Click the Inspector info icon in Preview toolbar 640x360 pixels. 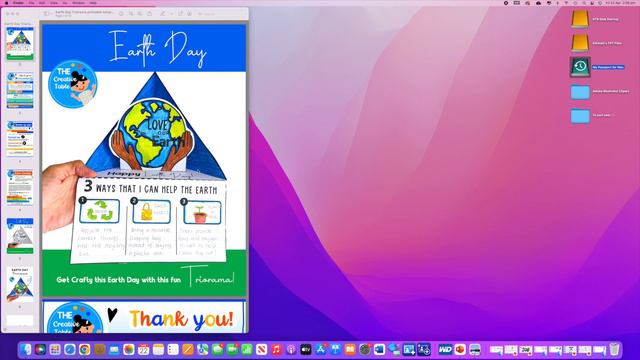[x=121, y=13]
